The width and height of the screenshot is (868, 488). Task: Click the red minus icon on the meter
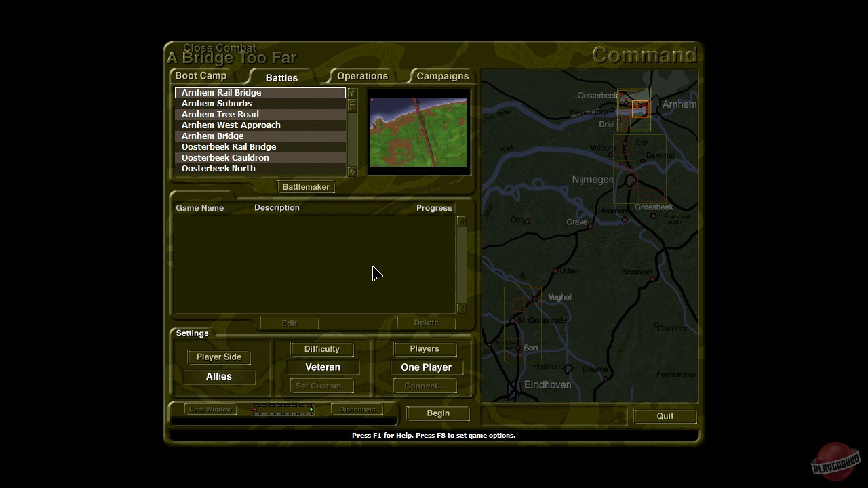(x=255, y=410)
